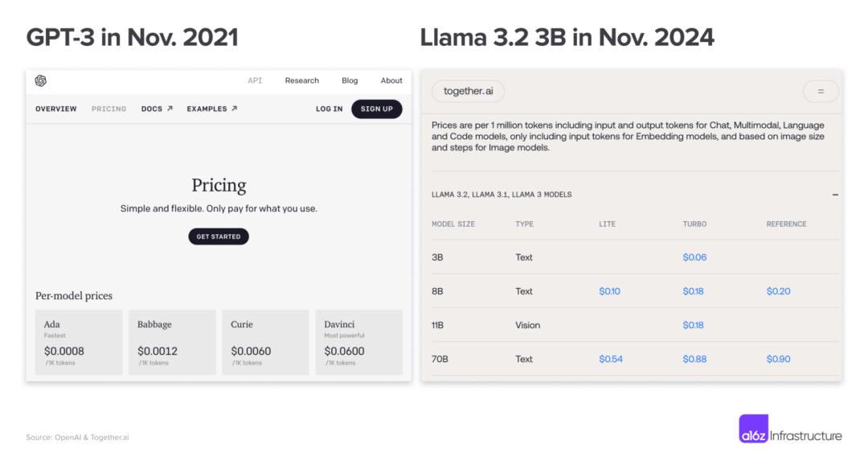Open the Docs external link

pyautogui.click(x=157, y=109)
